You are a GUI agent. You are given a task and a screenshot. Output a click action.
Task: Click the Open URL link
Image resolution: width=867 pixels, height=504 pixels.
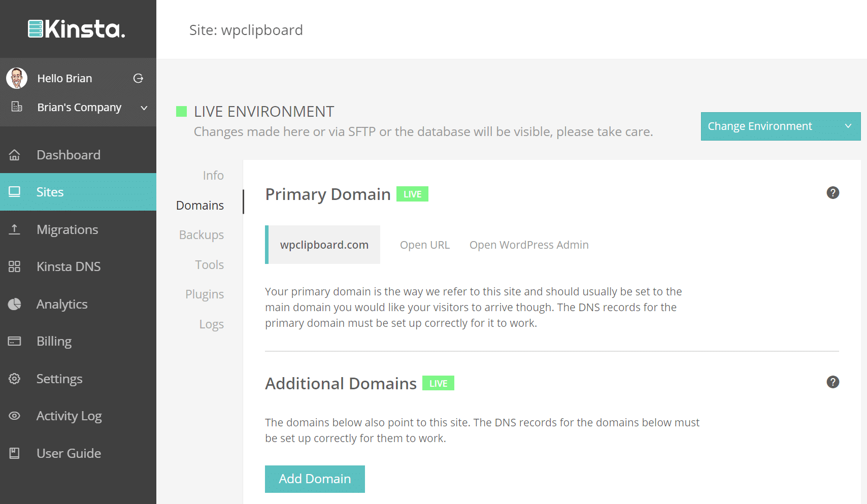coord(425,245)
